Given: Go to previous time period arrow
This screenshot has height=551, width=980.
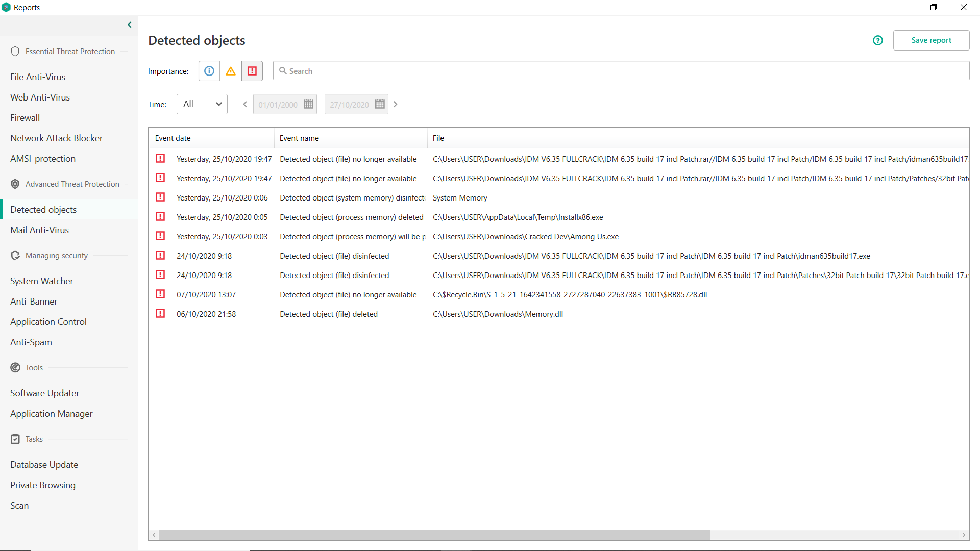Looking at the screenshot, I should [245, 104].
